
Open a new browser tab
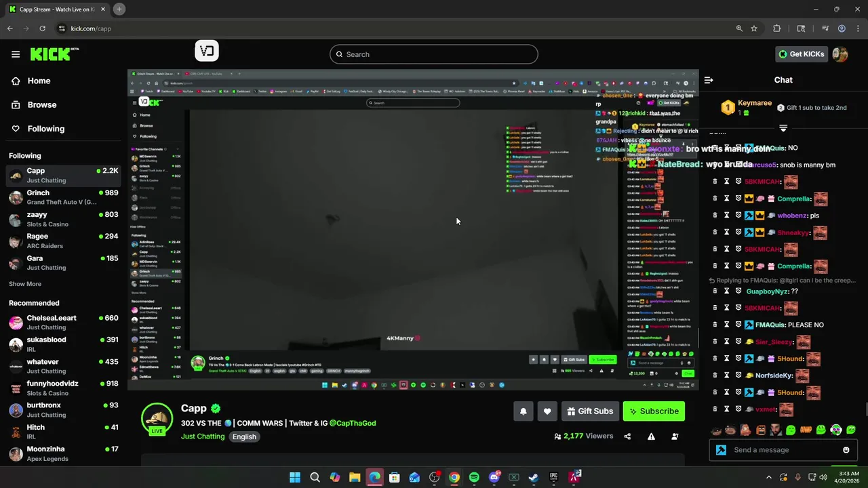119,9
